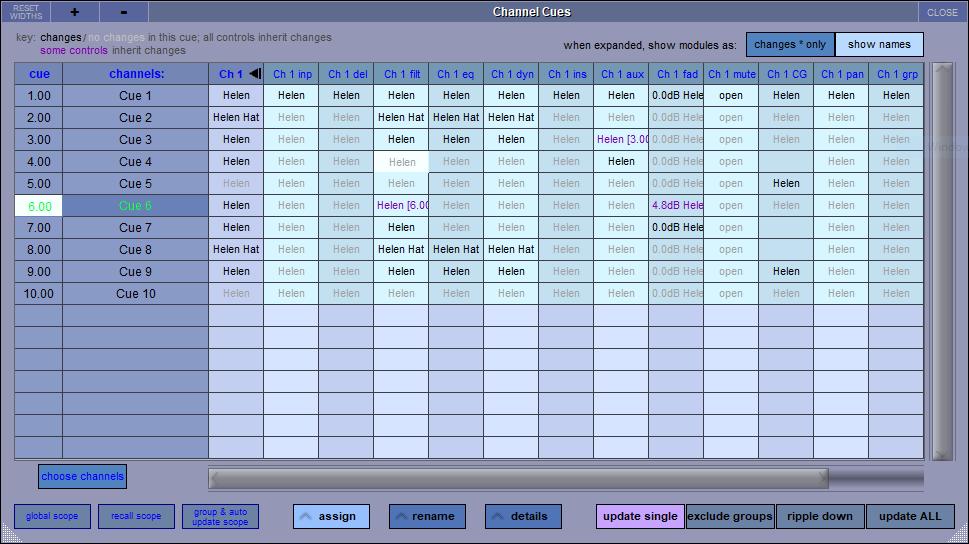Click the plus width button
The image size is (969, 544).
pyautogui.click(x=75, y=12)
